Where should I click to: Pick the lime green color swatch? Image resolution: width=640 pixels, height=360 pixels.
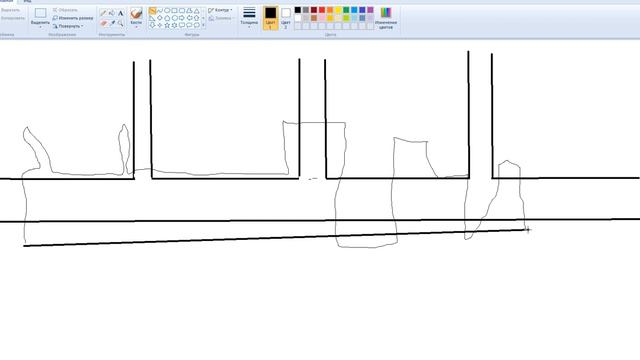point(346,18)
